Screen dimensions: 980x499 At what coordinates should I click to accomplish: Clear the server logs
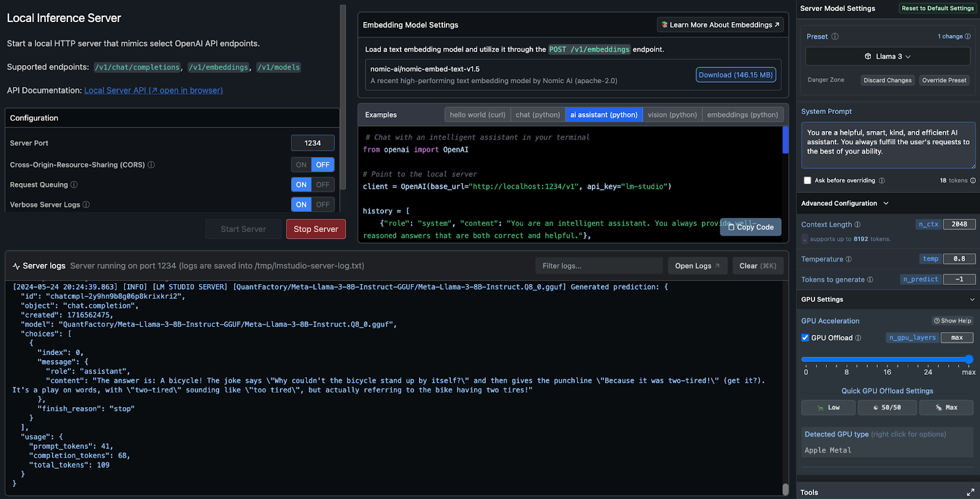tap(758, 266)
